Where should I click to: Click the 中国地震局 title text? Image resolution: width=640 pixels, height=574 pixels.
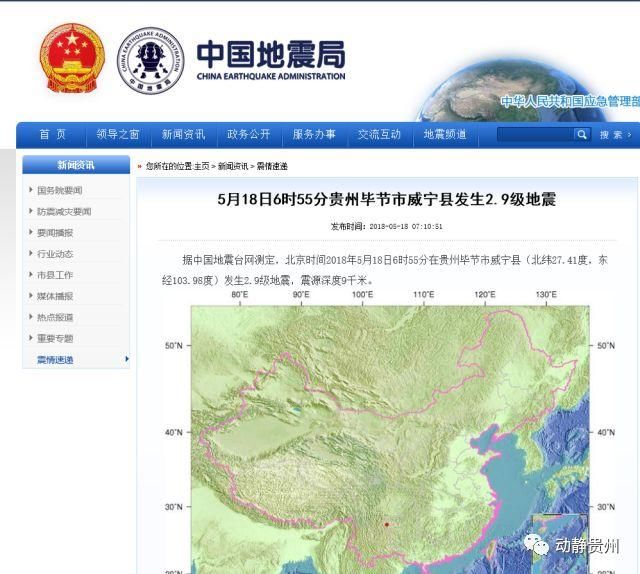click(x=271, y=54)
